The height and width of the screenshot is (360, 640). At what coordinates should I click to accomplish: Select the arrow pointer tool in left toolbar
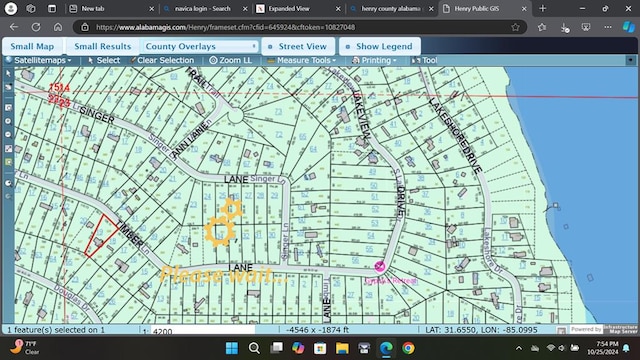[x=8, y=73]
